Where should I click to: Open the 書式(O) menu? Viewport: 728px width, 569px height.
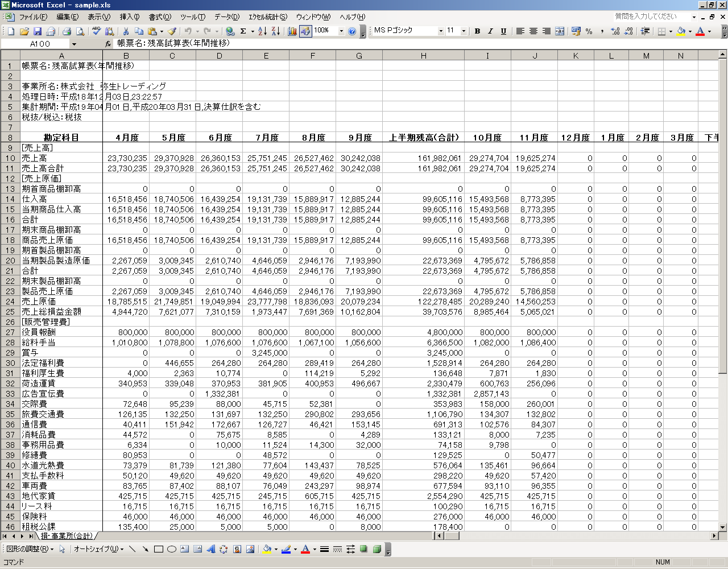pos(159,17)
